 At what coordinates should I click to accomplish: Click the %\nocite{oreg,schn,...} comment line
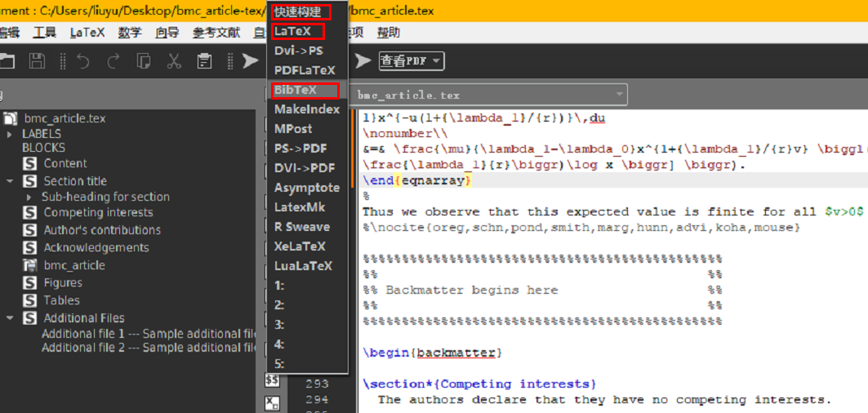pos(581,227)
